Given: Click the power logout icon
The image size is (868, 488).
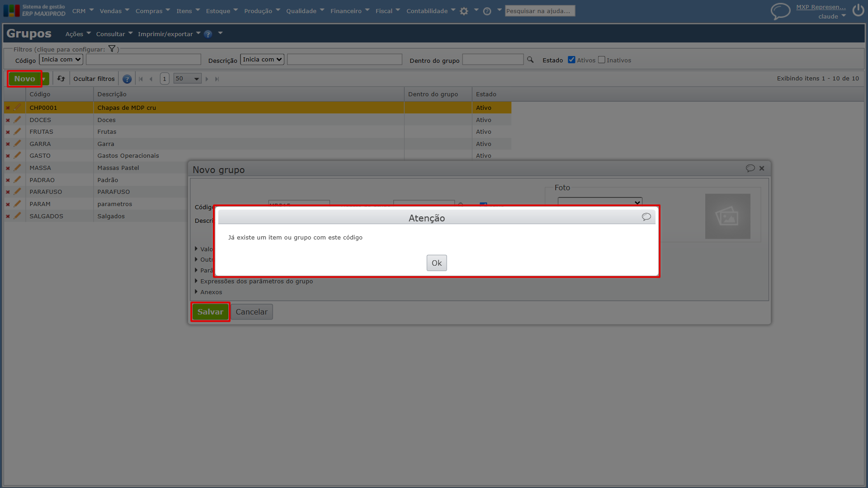Looking at the screenshot, I should click(x=858, y=10).
